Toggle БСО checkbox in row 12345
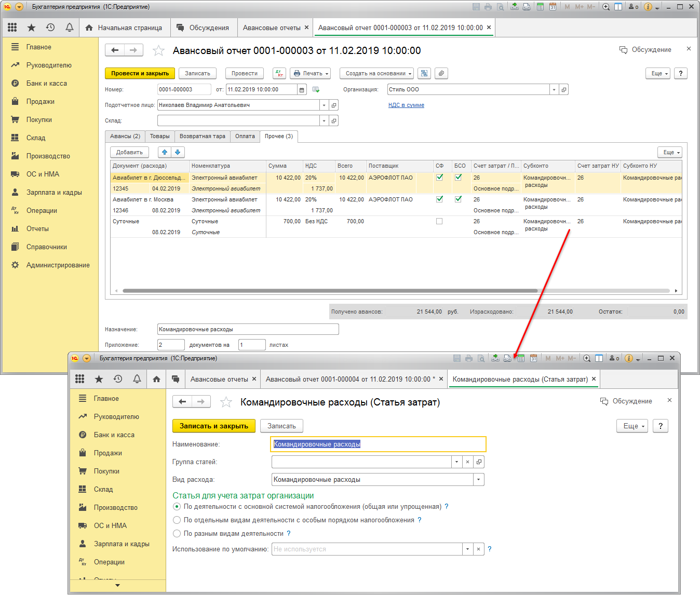 458,178
